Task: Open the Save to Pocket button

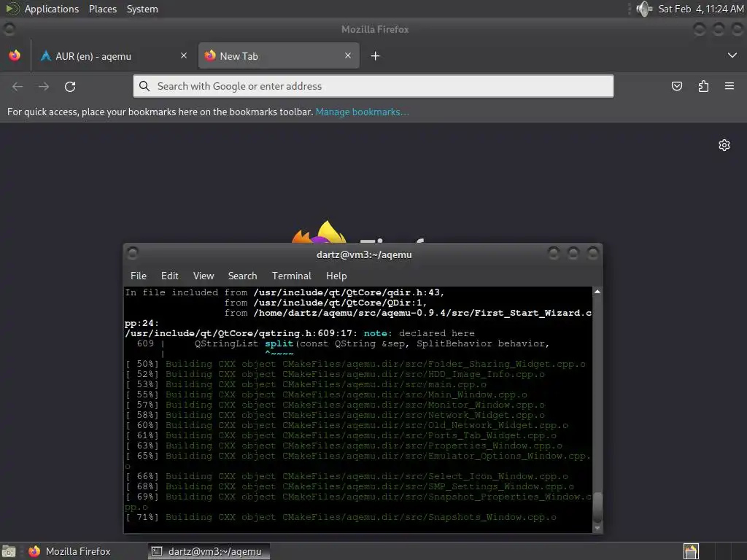Action: tap(677, 86)
